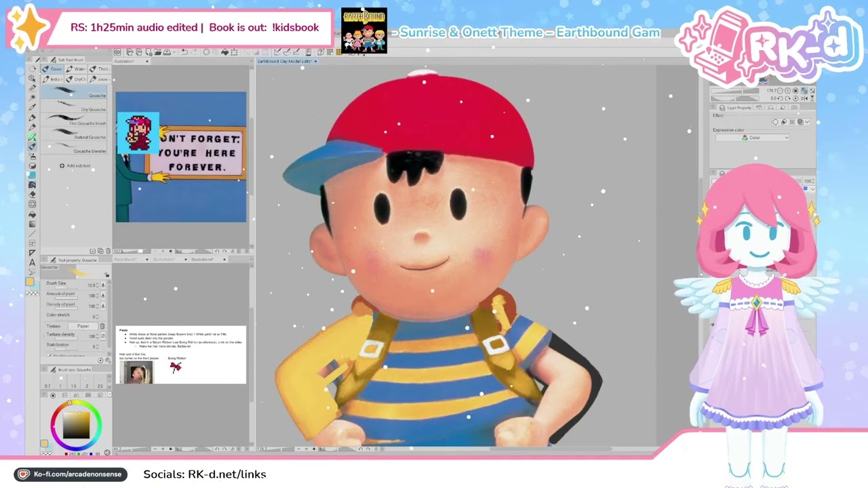Select the Gouache blender brush
This screenshot has width=868, height=488.
click(x=75, y=148)
